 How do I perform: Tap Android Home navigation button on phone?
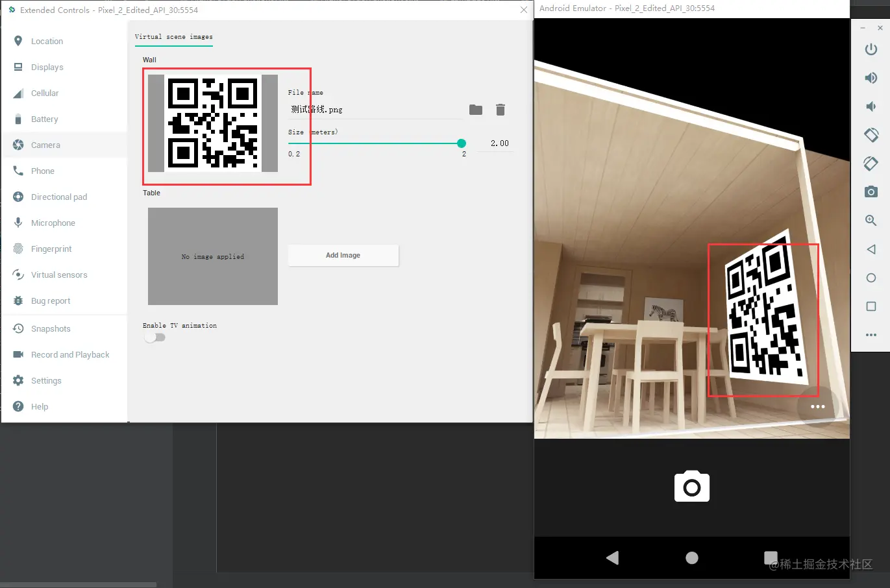click(692, 557)
